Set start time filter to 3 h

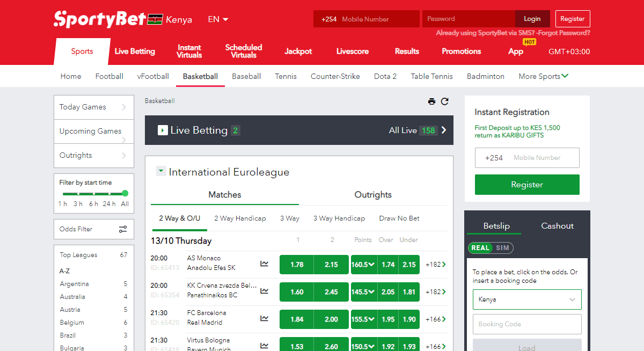pyautogui.click(x=78, y=204)
